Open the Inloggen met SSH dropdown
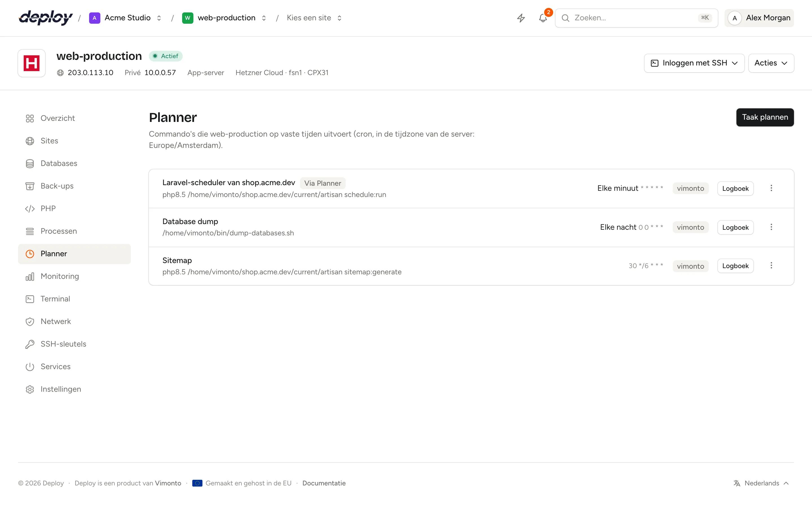This screenshot has height=508, width=812. click(x=694, y=63)
